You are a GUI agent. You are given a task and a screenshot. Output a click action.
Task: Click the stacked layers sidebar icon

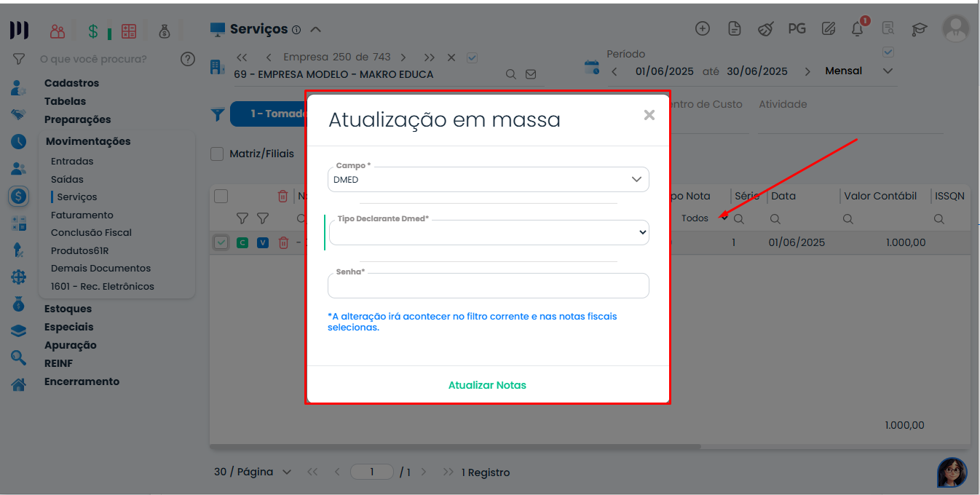click(x=19, y=331)
